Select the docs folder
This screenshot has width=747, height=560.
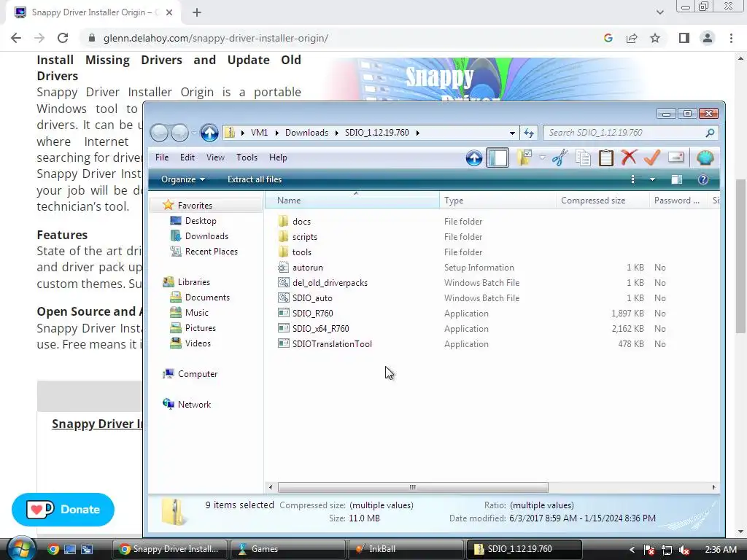tap(301, 222)
